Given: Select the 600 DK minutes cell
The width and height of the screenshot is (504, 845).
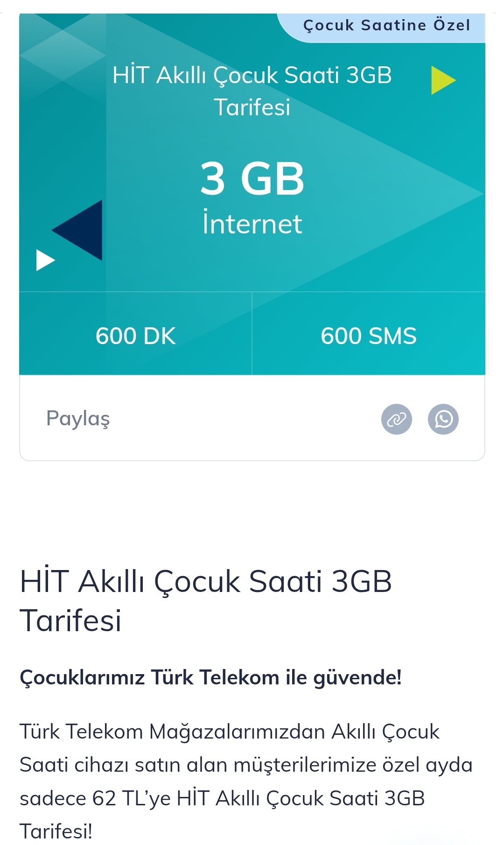Looking at the screenshot, I should pos(135,336).
